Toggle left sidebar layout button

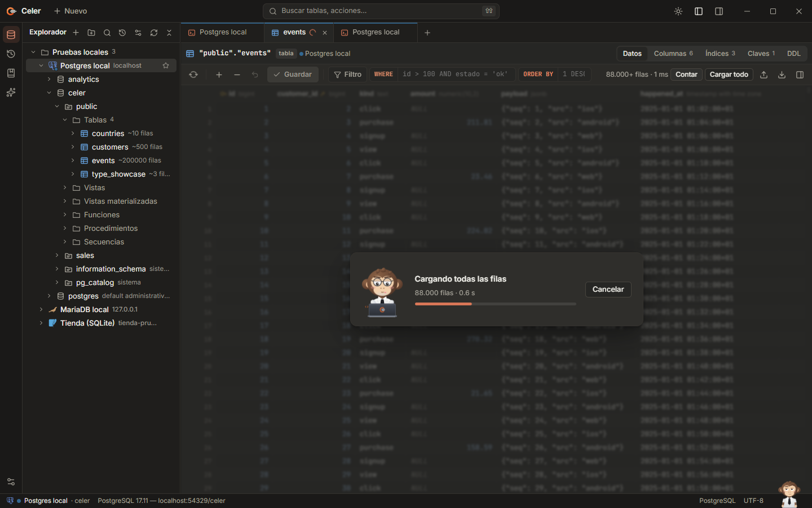point(699,11)
